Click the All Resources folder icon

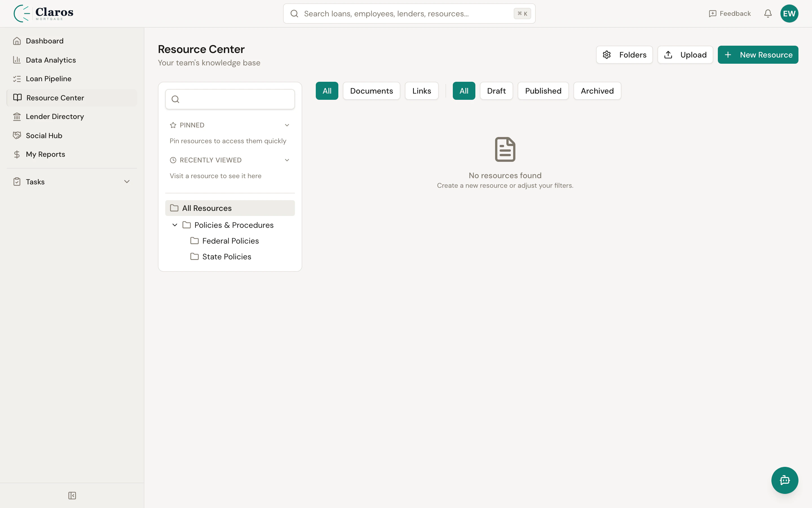(174, 208)
